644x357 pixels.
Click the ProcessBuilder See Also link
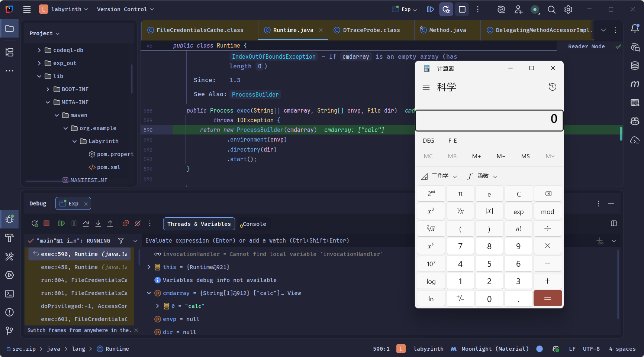[x=255, y=94]
